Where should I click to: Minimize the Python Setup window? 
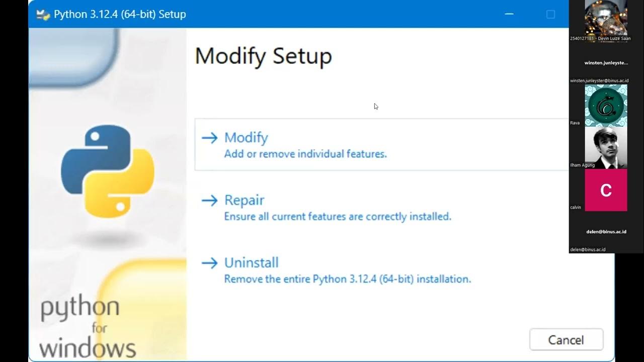coord(509,14)
